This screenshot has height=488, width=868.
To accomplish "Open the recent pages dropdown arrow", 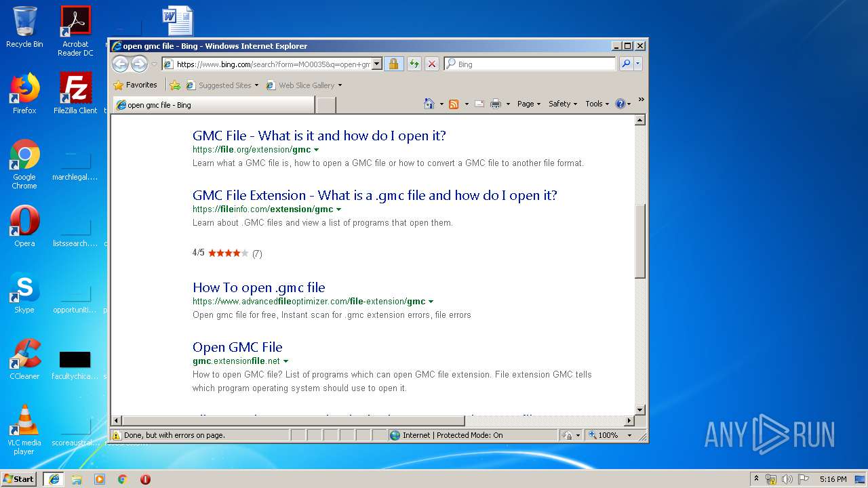I will click(155, 64).
